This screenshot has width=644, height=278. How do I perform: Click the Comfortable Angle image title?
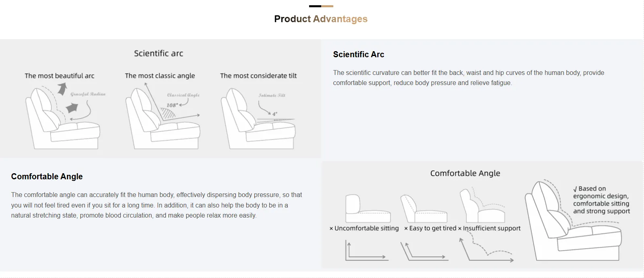click(465, 173)
